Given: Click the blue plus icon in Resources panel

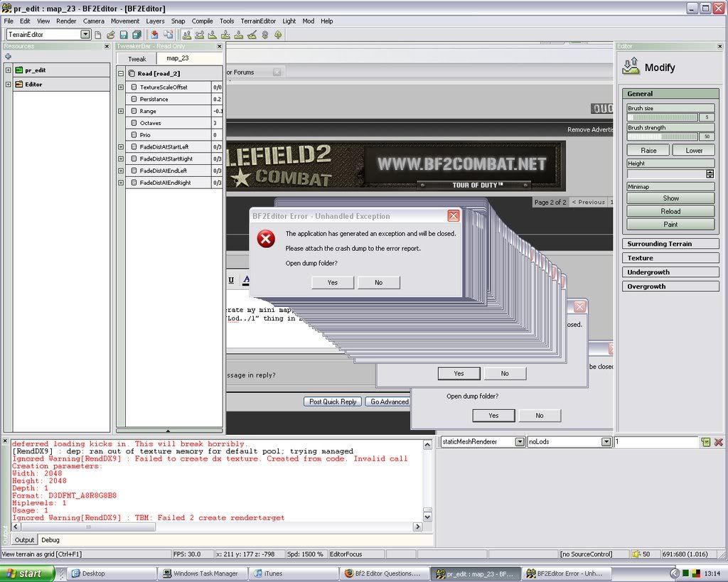Looking at the screenshot, I should click(x=8, y=56).
